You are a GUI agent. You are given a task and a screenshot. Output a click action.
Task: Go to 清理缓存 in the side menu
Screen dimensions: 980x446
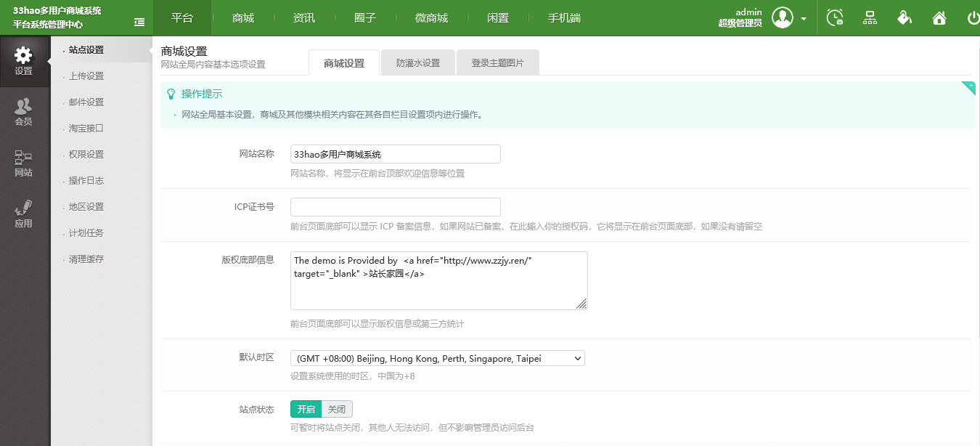[86, 259]
